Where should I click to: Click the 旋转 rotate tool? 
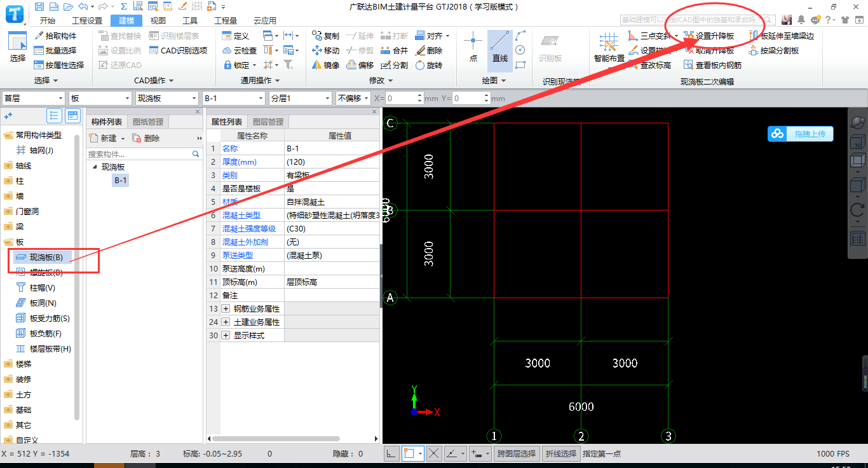429,65
